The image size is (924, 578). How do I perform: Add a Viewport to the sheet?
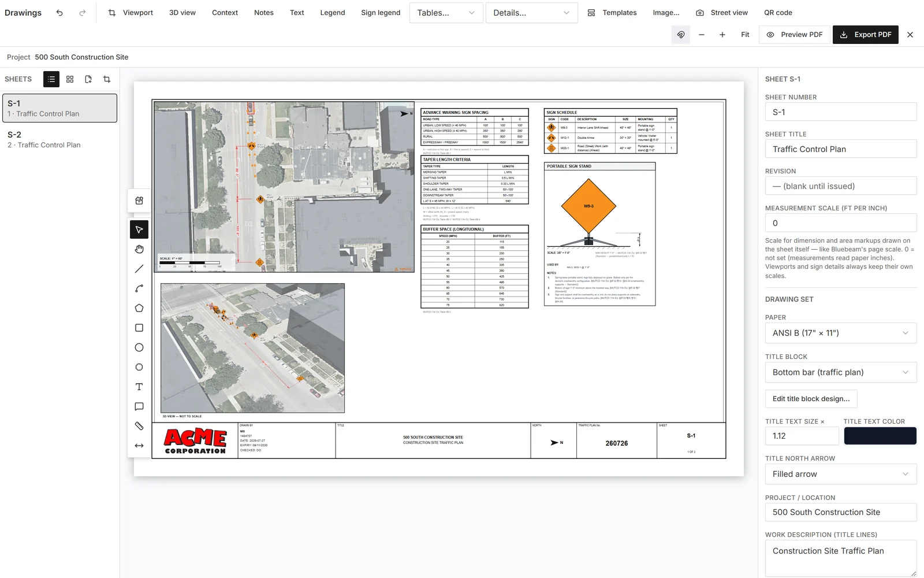[x=131, y=13]
